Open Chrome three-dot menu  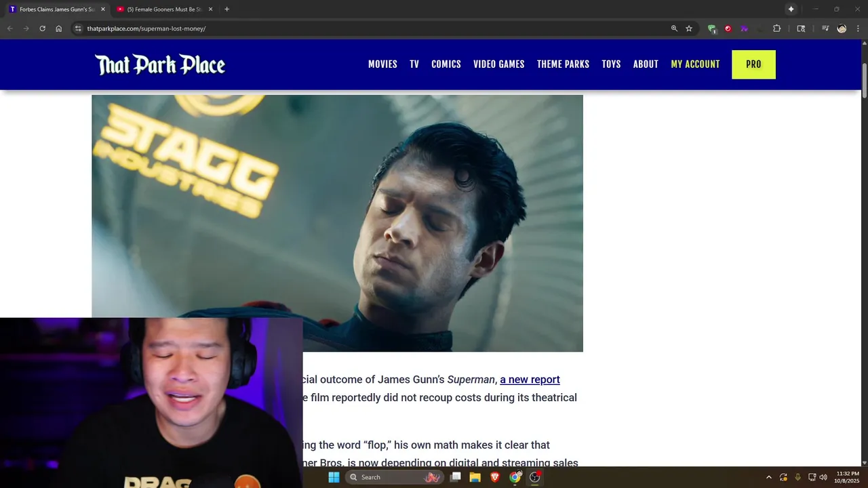tap(858, 28)
